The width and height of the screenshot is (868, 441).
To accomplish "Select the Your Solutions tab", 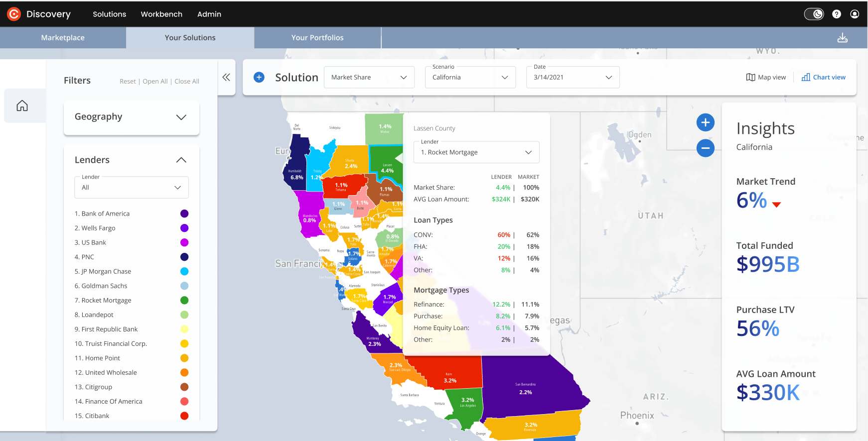I will [190, 38].
